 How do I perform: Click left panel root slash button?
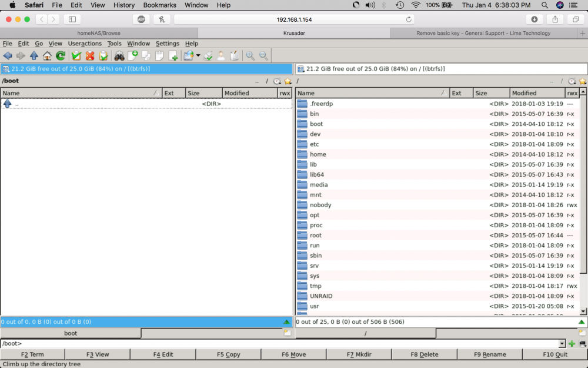[x=267, y=81]
